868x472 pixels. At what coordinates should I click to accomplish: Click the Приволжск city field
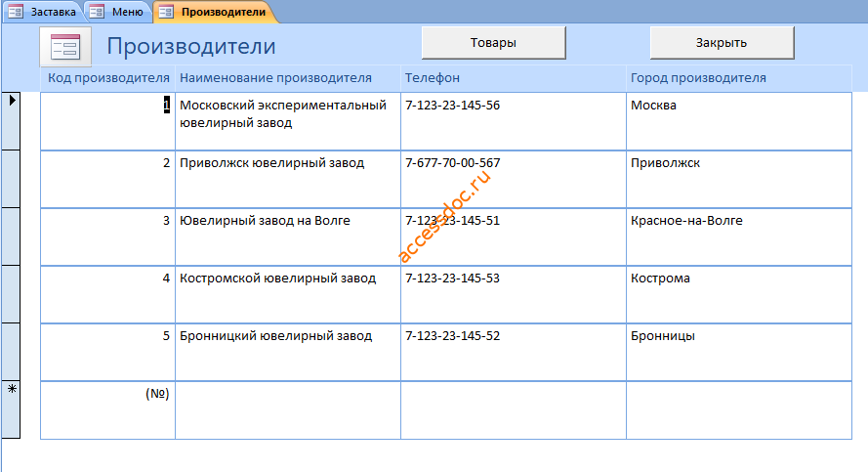(739, 179)
